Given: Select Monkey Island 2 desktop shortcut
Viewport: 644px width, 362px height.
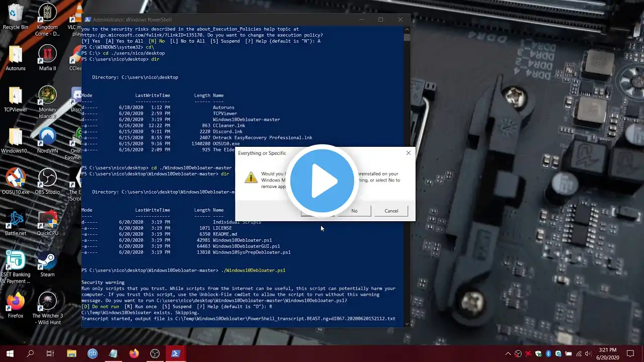Looking at the screenshot, I should pyautogui.click(x=47, y=103).
